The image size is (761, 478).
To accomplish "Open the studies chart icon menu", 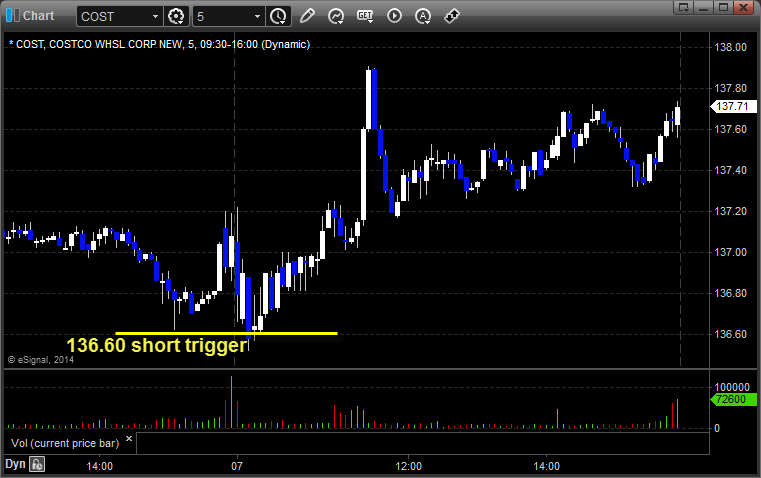I will click(336, 16).
